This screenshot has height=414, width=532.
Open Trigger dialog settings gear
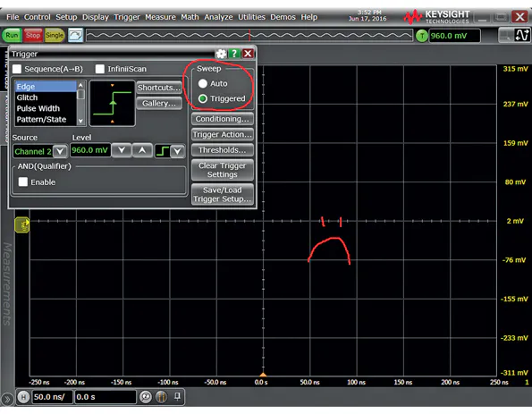pos(221,54)
